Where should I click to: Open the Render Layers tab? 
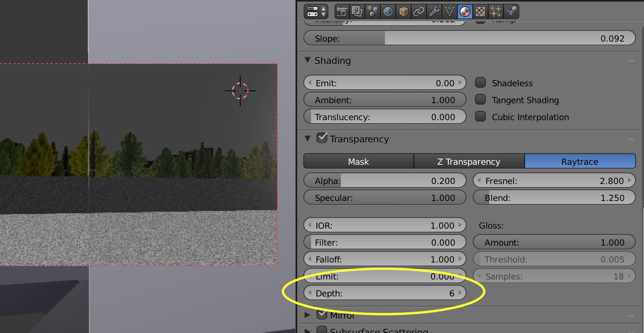357,12
